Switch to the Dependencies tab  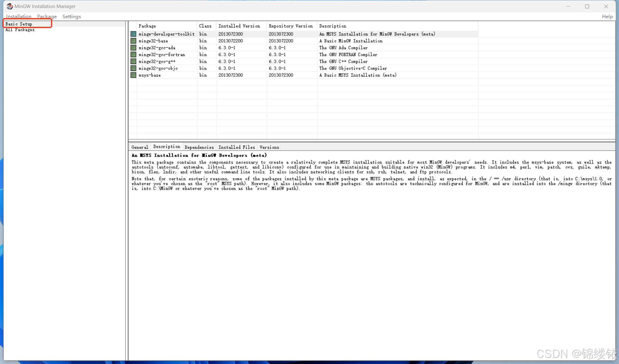[199, 147]
